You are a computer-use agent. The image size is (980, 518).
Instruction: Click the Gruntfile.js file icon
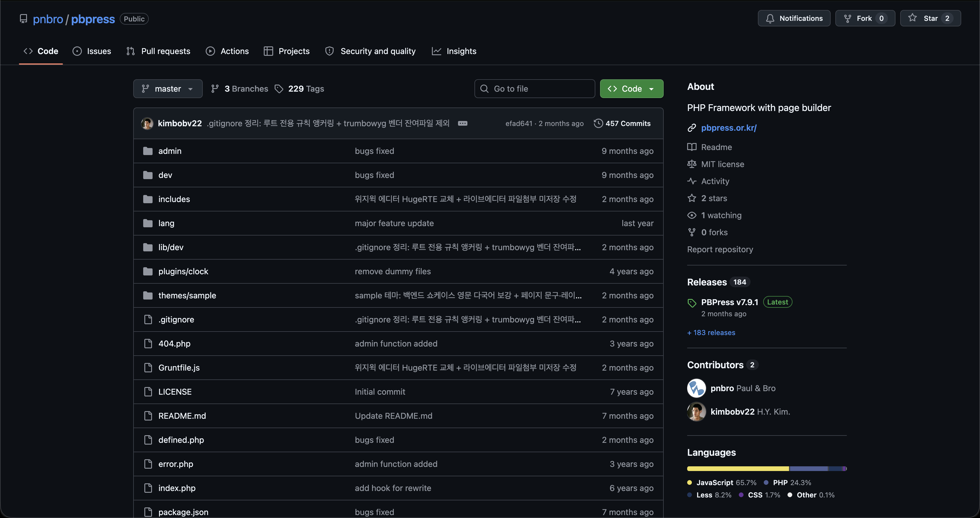point(148,368)
